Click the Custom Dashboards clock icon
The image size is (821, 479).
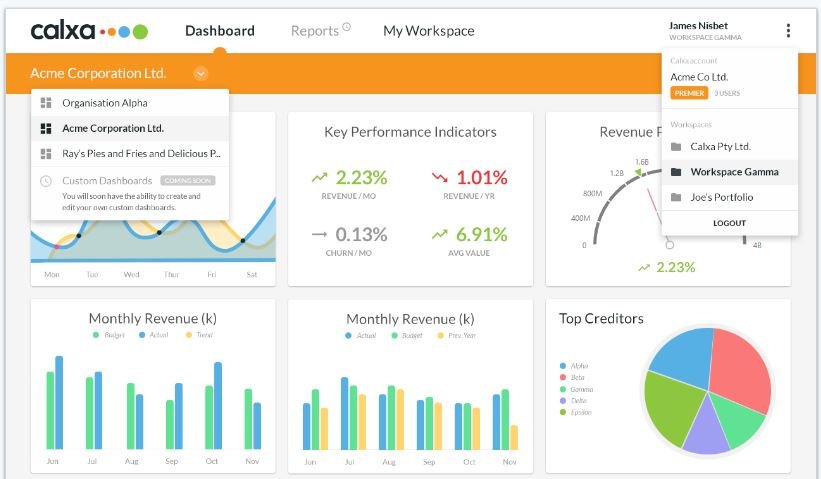coord(46,181)
